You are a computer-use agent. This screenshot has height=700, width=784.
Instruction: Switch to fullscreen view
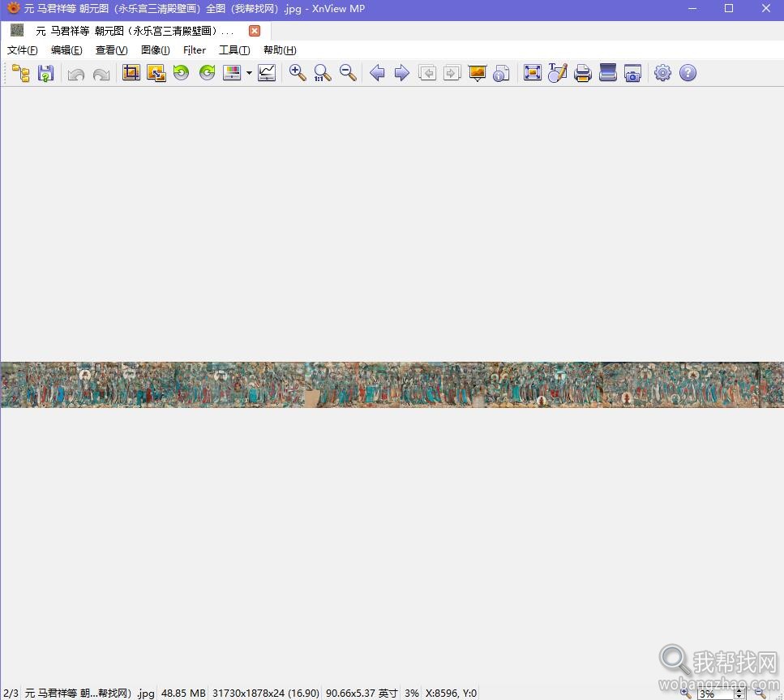[x=533, y=73]
